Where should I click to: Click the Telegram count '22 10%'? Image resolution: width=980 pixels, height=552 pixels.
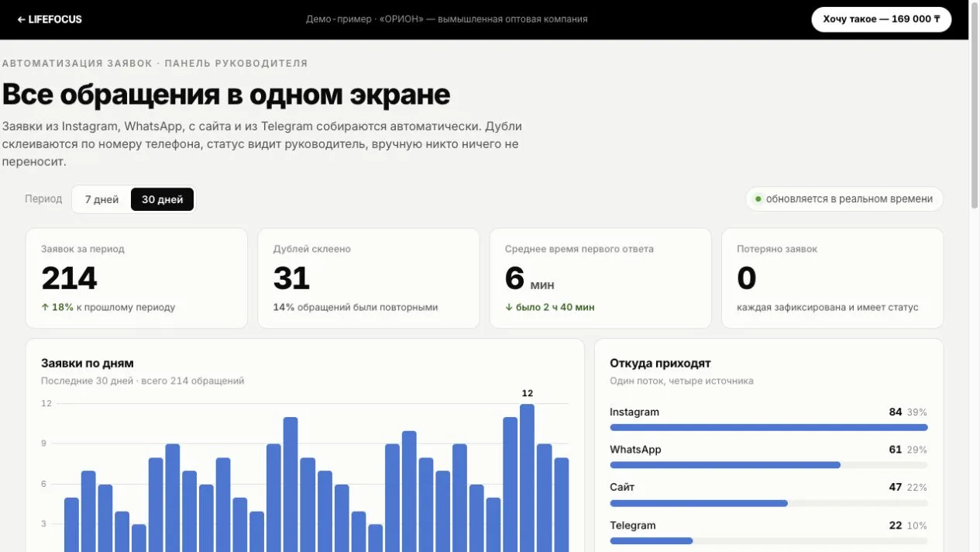[908, 526]
